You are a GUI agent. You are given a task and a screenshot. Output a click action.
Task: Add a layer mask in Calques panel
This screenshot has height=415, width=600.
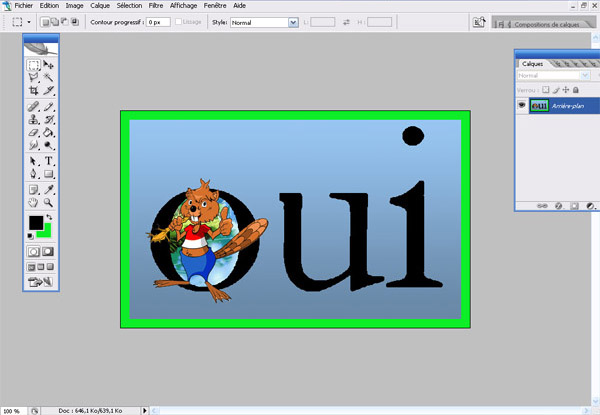point(574,206)
